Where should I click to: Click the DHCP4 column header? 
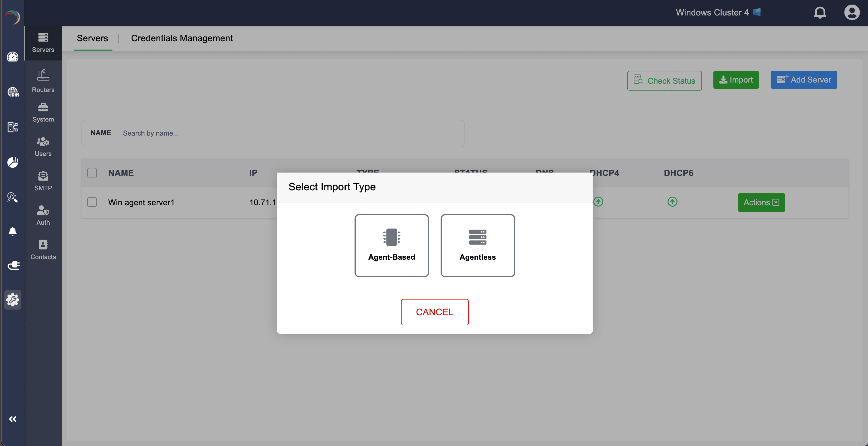[604, 173]
